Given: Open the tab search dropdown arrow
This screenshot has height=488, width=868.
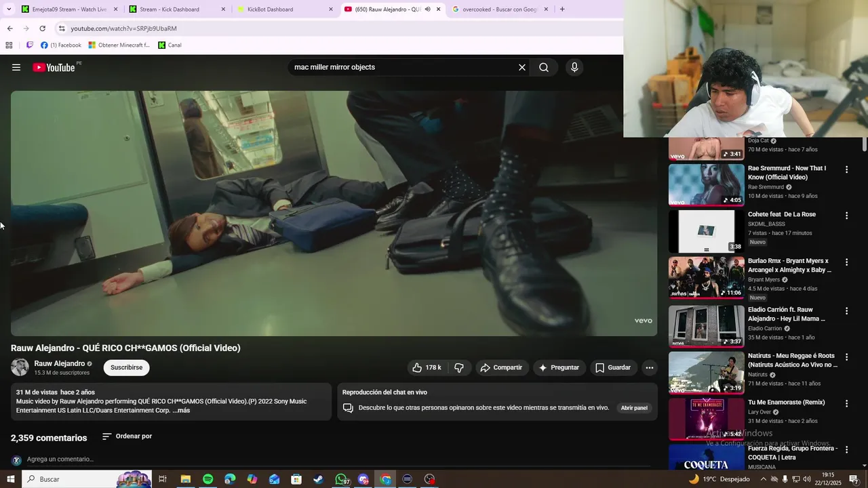Looking at the screenshot, I should coord(9,9).
